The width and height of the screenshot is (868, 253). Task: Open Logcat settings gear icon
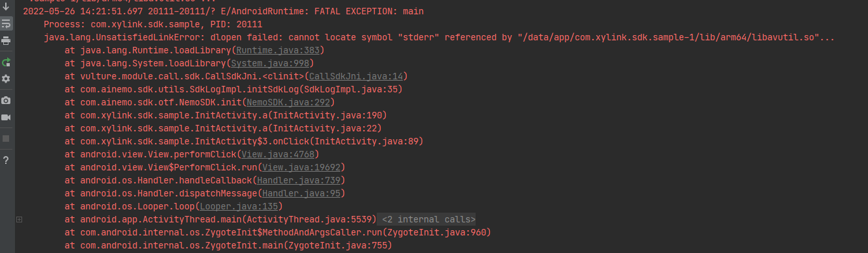click(6, 79)
